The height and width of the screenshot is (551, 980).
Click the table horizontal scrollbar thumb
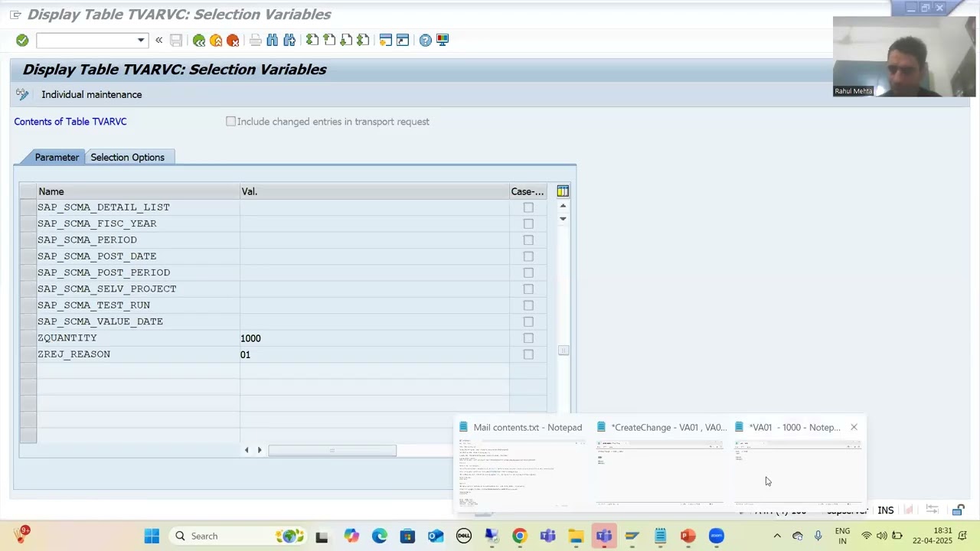click(x=332, y=450)
